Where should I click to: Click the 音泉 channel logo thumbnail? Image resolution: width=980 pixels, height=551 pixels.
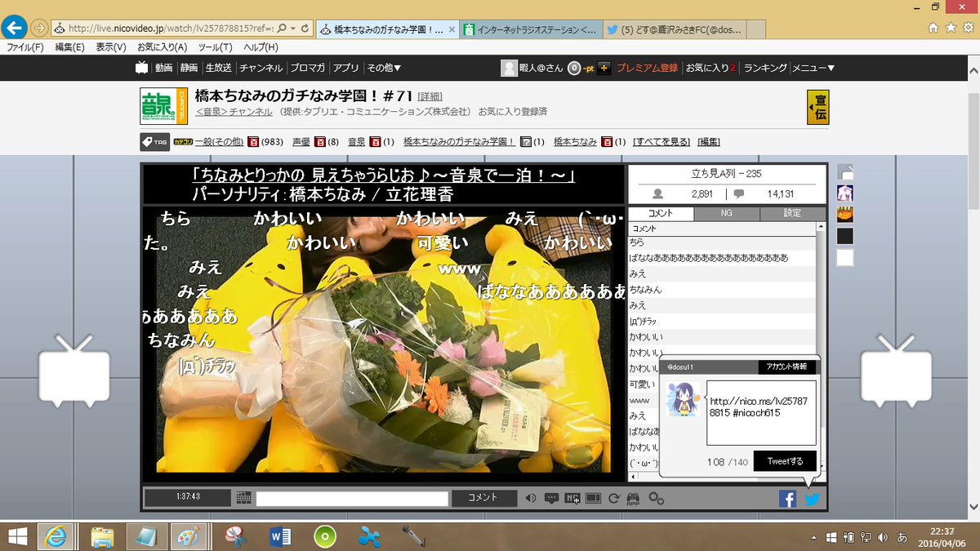pos(164,106)
